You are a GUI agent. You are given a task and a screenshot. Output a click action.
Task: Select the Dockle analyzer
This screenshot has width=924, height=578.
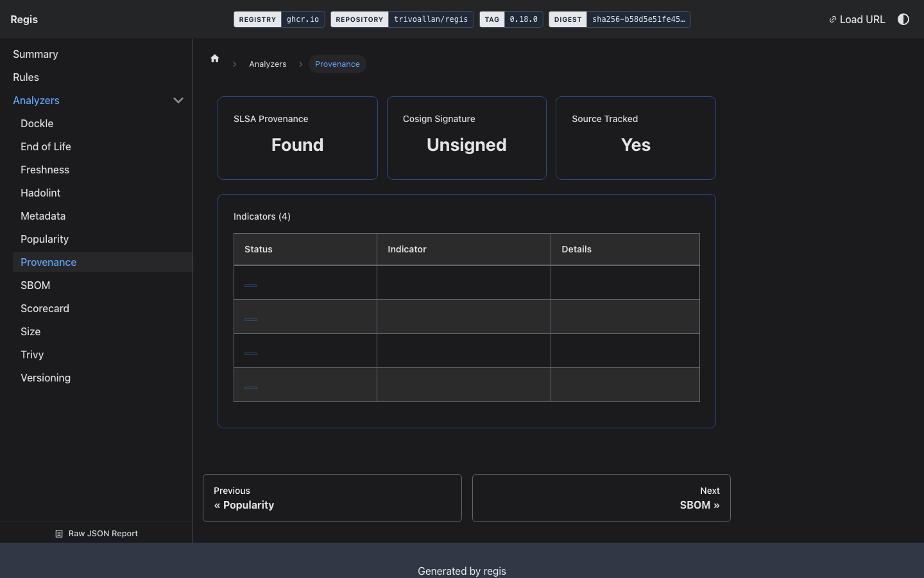pyautogui.click(x=37, y=123)
